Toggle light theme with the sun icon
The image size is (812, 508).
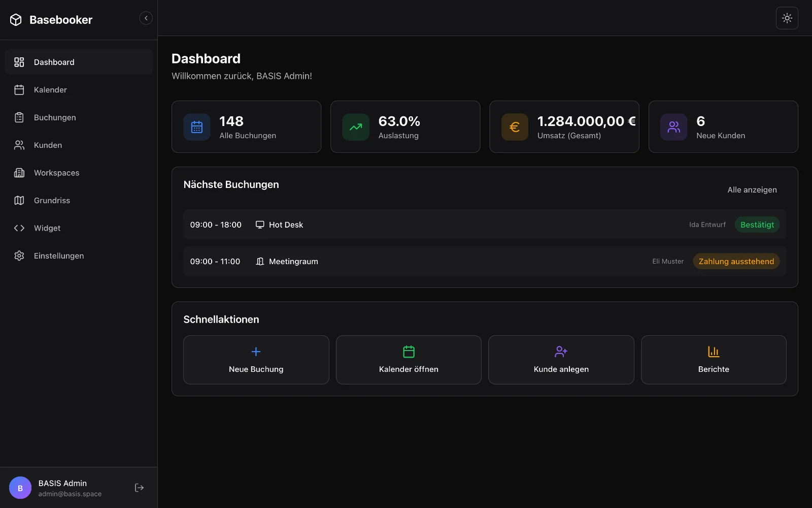[x=787, y=18]
